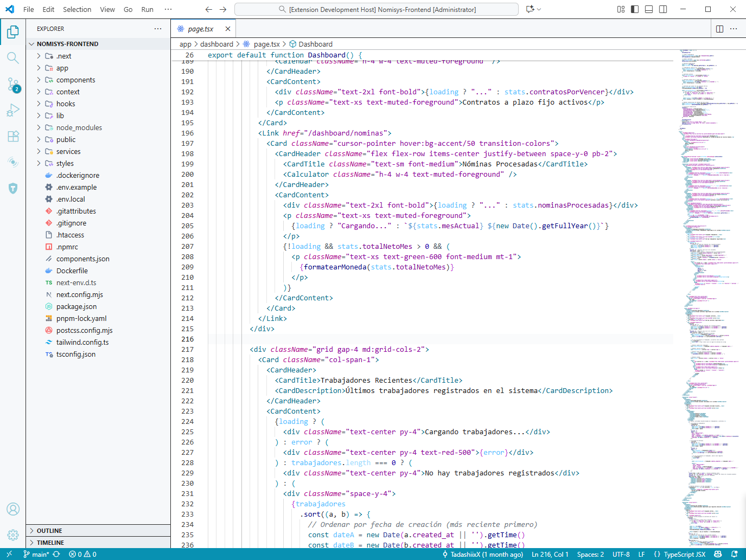Click the remote window indicator in status bar
This screenshot has width=746, height=560.
pyautogui.click(x=9, y=554)
